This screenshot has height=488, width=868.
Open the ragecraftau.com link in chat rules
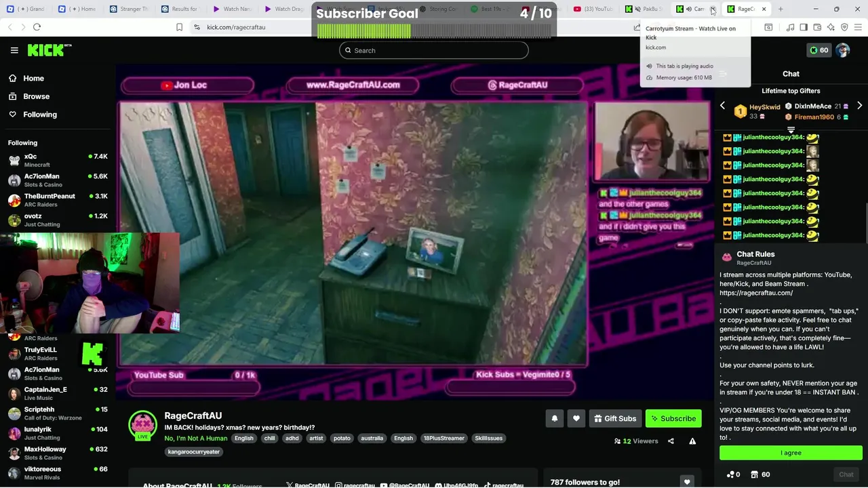click(x=756, y=293)
